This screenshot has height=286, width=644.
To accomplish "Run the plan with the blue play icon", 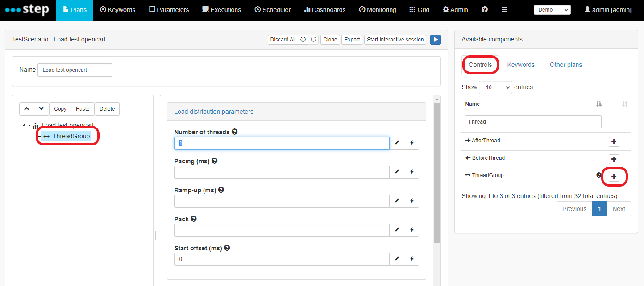I will 435,39.
